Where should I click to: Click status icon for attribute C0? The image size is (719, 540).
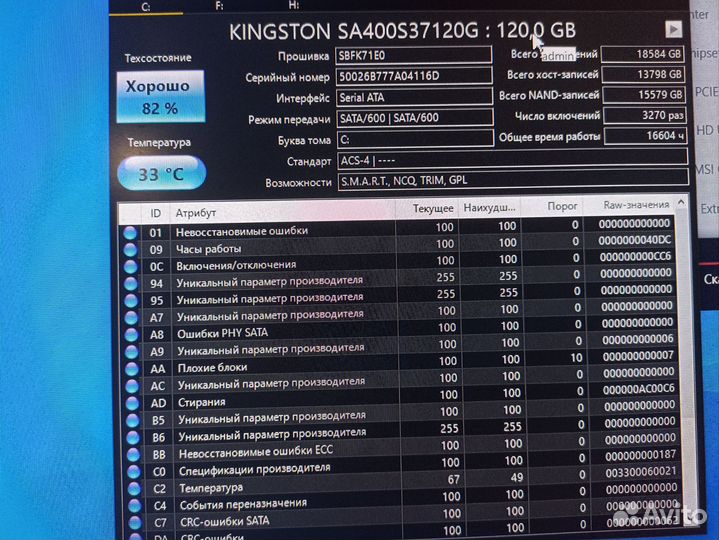(x=134, y=472)
